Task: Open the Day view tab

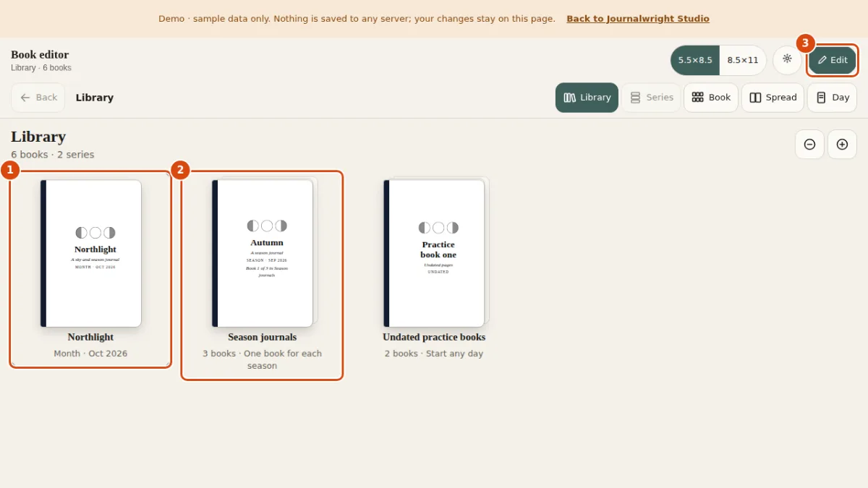Action: pos(832,98)
